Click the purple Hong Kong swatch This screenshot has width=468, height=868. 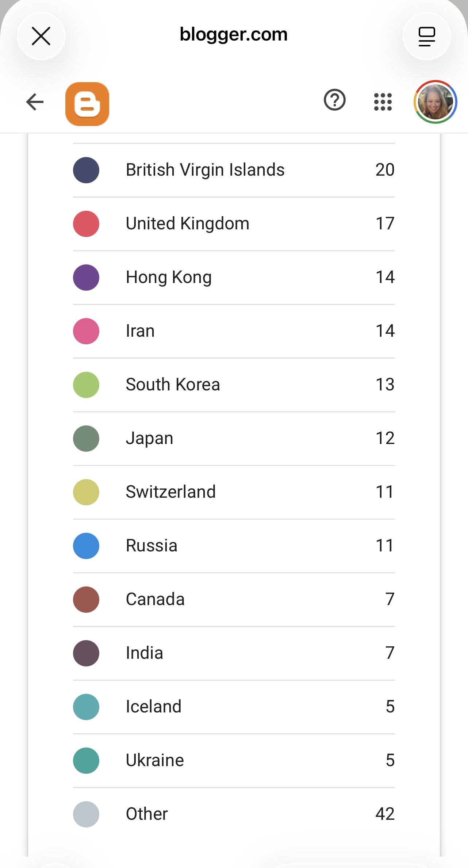click(x=86, y=278)
